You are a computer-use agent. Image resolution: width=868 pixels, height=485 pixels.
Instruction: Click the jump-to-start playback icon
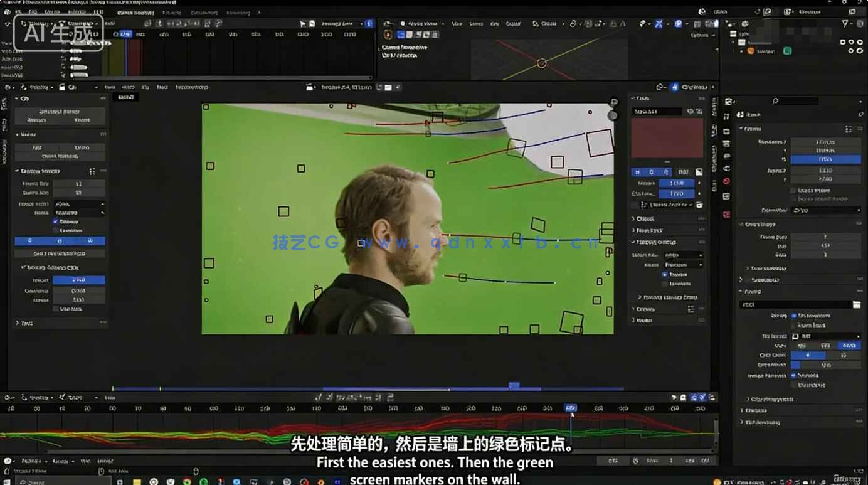point(320,397)
